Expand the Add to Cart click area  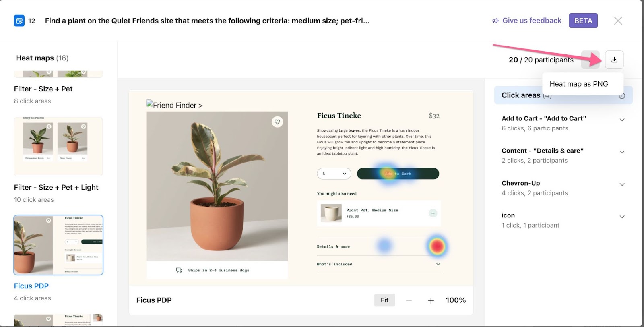click(x=622, y=120)
